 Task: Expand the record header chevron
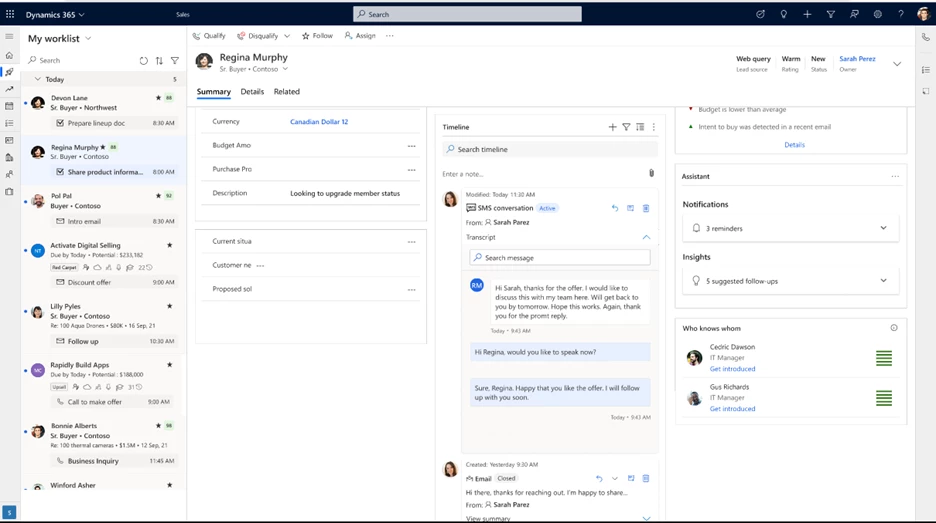tap(897, 64)
